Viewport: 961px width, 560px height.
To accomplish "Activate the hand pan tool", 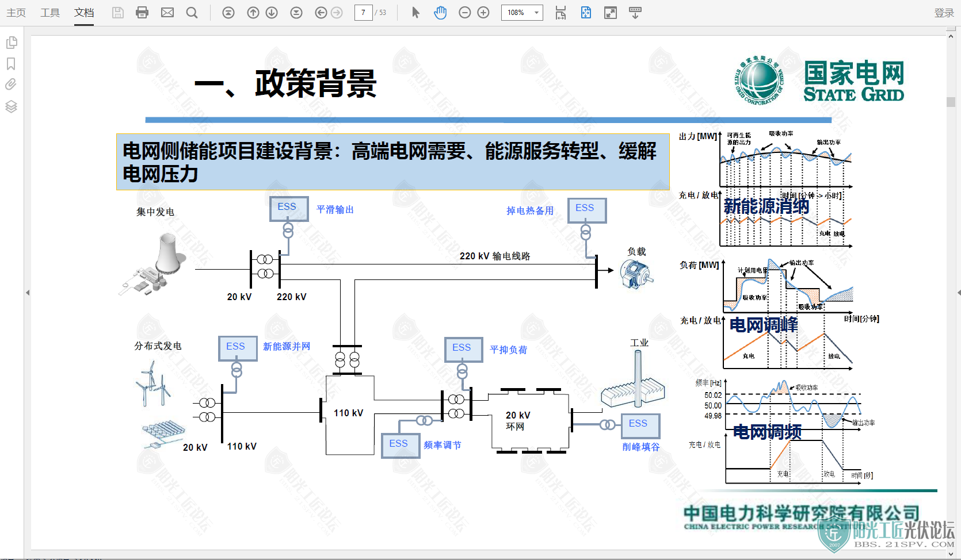I will coord(440,13).
